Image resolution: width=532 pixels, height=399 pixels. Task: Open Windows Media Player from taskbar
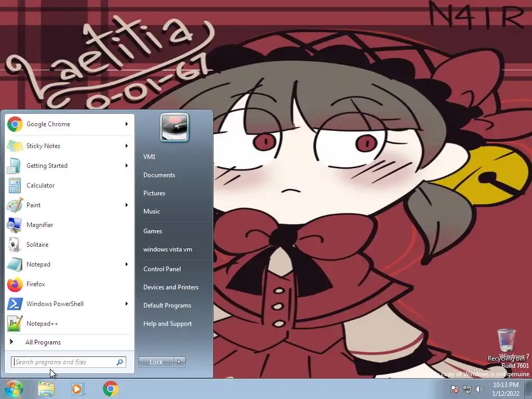(78, 389)
